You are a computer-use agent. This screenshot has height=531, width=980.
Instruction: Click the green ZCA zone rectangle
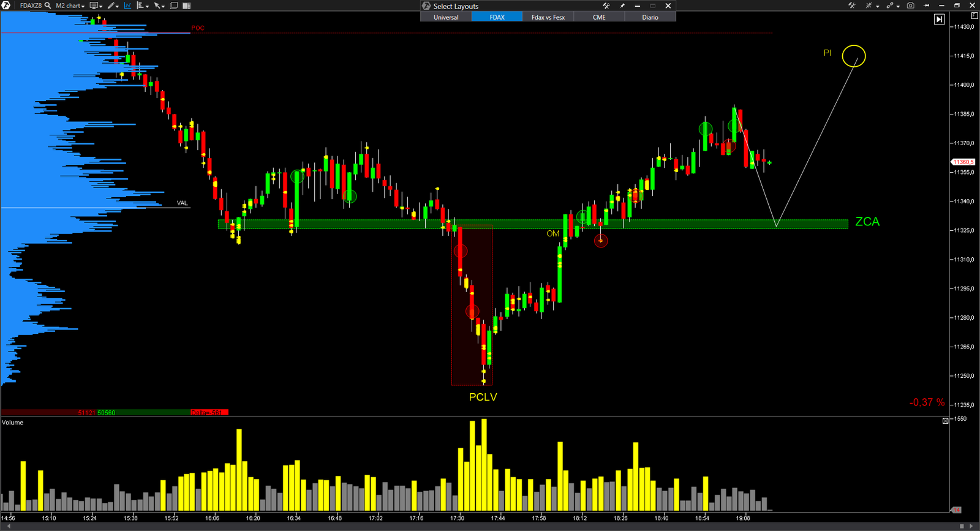pyautogui.click(x=674, y=224)
